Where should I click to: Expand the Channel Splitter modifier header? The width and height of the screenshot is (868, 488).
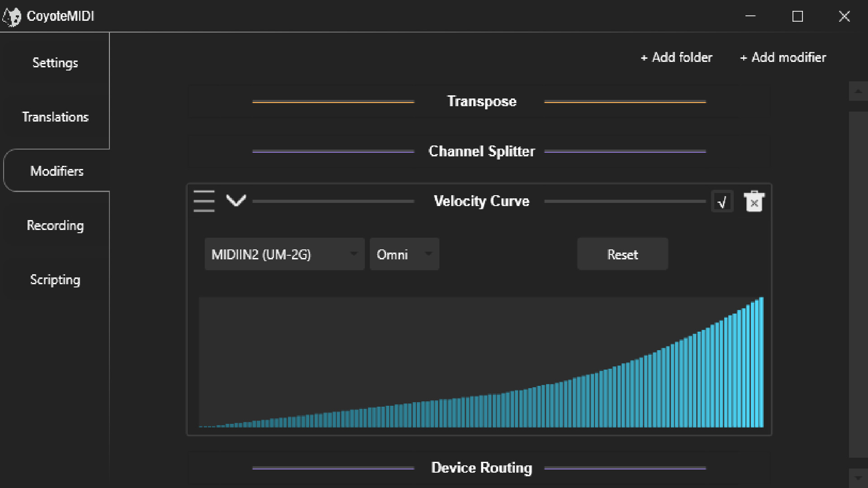click(x=479, y=151)
